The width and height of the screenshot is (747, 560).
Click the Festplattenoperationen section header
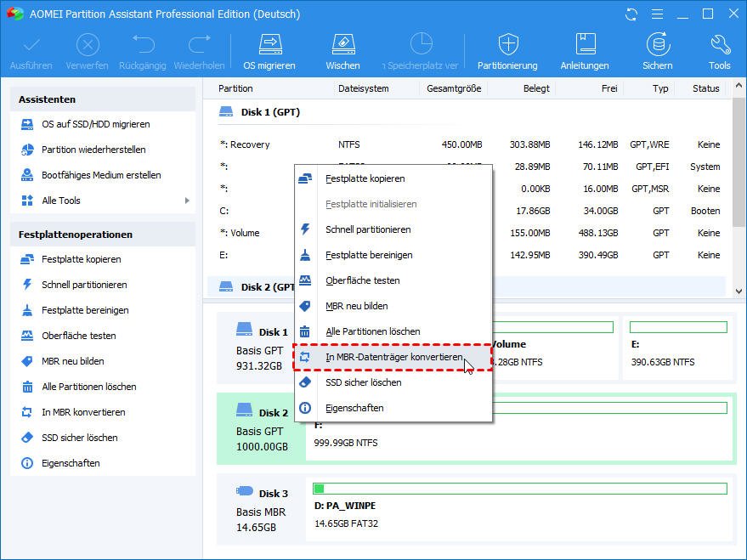pyautogui.click(x=103, y=235)
